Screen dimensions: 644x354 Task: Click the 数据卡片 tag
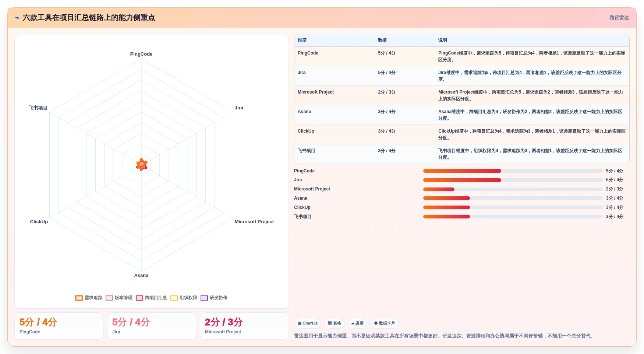[385, 323]
